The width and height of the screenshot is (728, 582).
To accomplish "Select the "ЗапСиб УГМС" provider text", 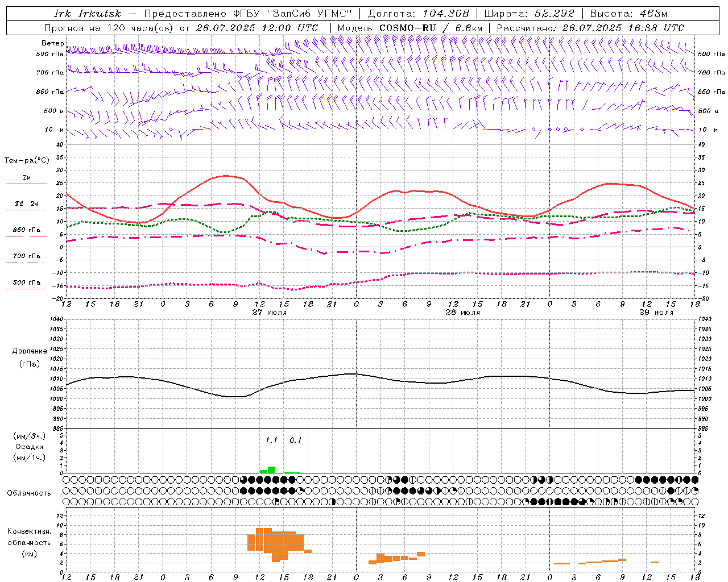I will pos(310,14).
